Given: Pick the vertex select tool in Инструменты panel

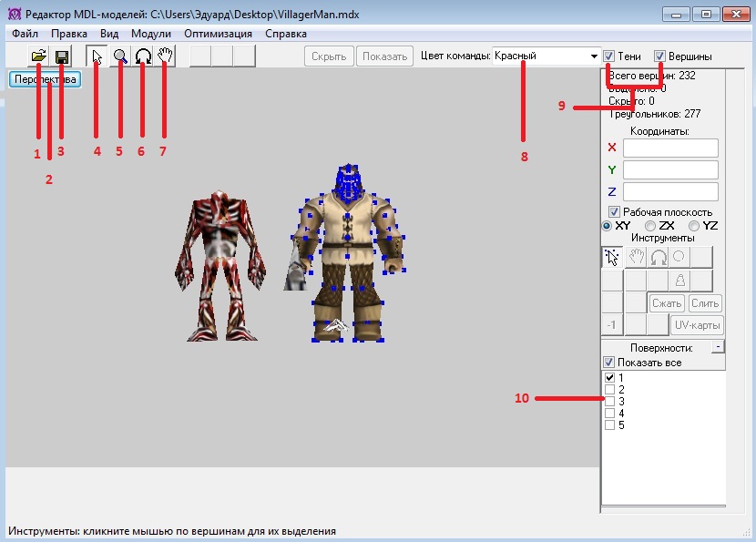Looking at the screenshot, I should (612, 257).
